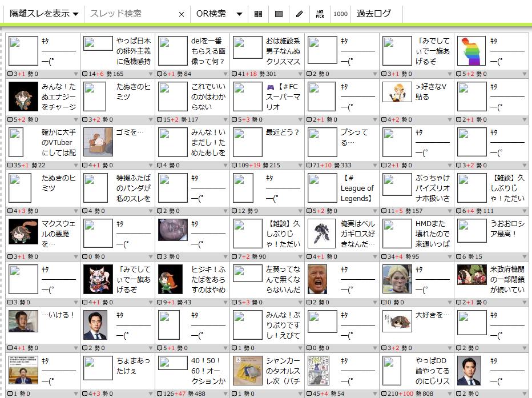
Task: Click into the スレッド検索 search field
Action: (x=131, y=14)
